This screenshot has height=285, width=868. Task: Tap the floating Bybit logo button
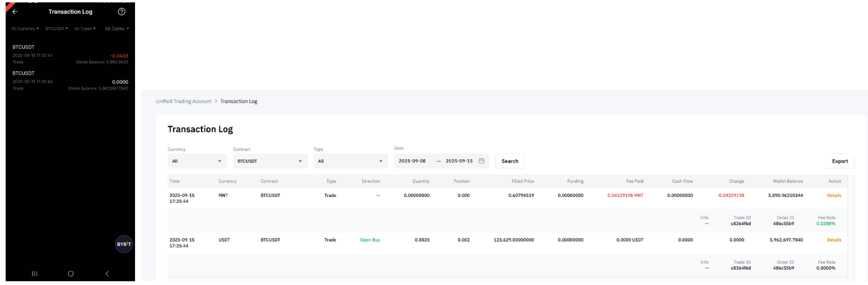click(124, 244)
